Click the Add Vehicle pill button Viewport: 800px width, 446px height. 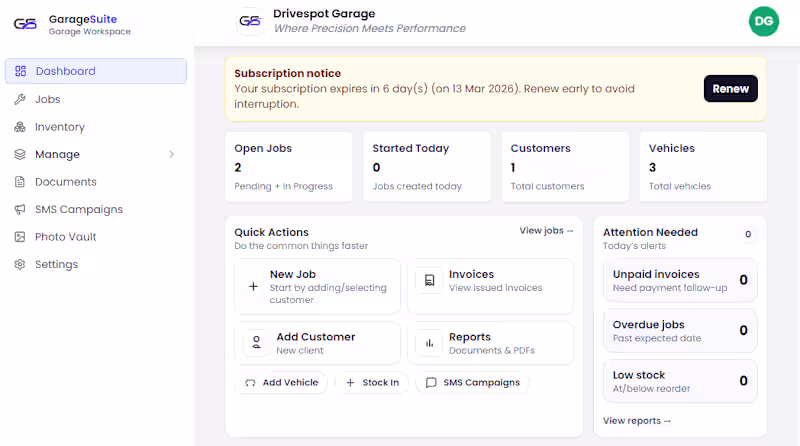pos(281,383)
